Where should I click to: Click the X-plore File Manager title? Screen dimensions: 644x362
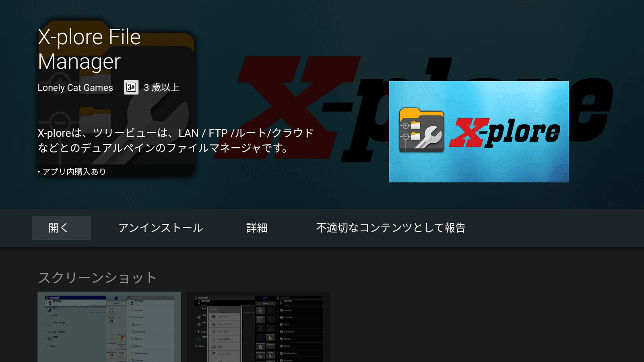89,49
